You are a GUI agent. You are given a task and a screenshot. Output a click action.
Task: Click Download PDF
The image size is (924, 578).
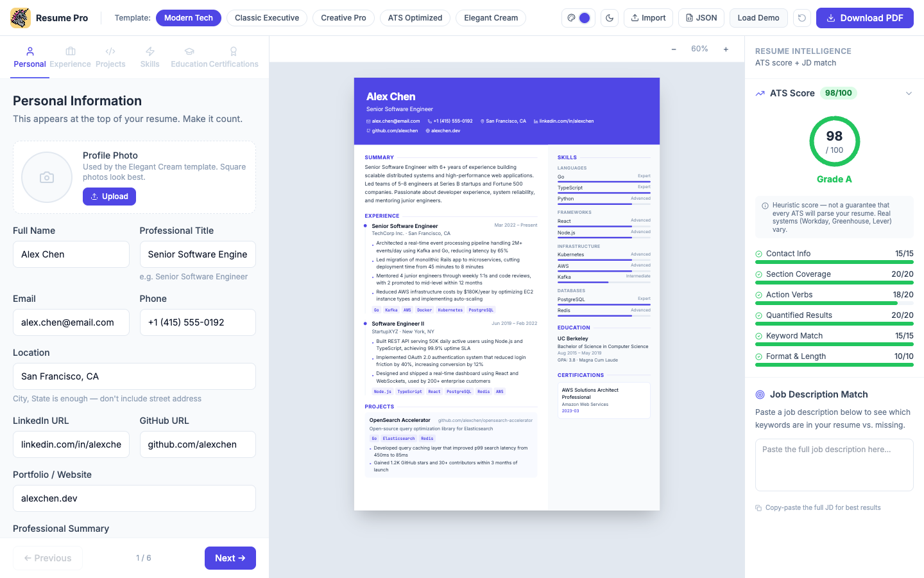(x=865, y=18)
